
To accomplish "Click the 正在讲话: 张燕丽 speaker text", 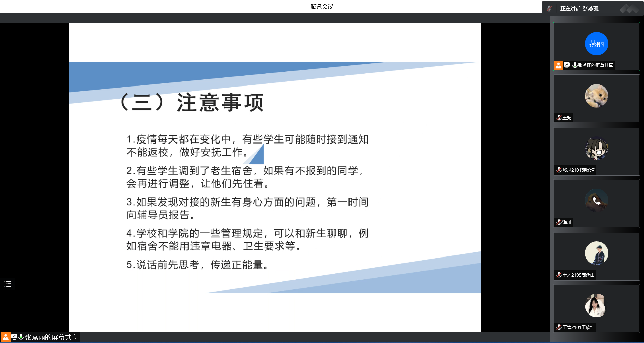I will [x=580, y=9].
